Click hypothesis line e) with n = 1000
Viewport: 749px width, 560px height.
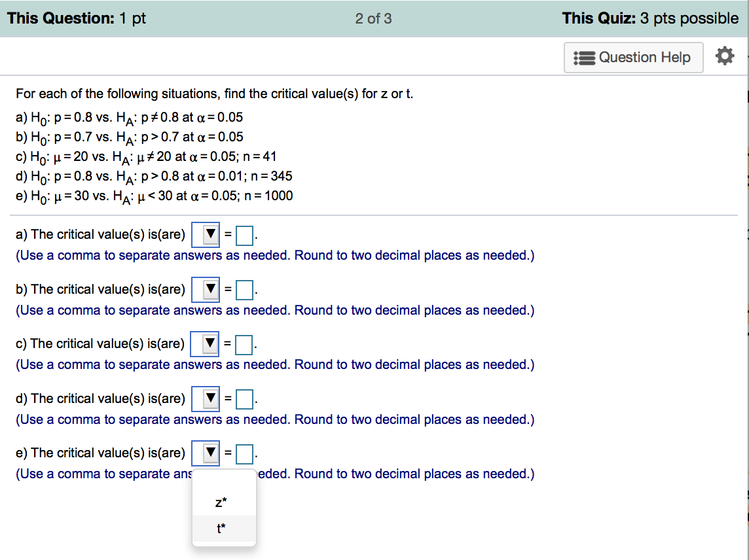pos(155,196)
